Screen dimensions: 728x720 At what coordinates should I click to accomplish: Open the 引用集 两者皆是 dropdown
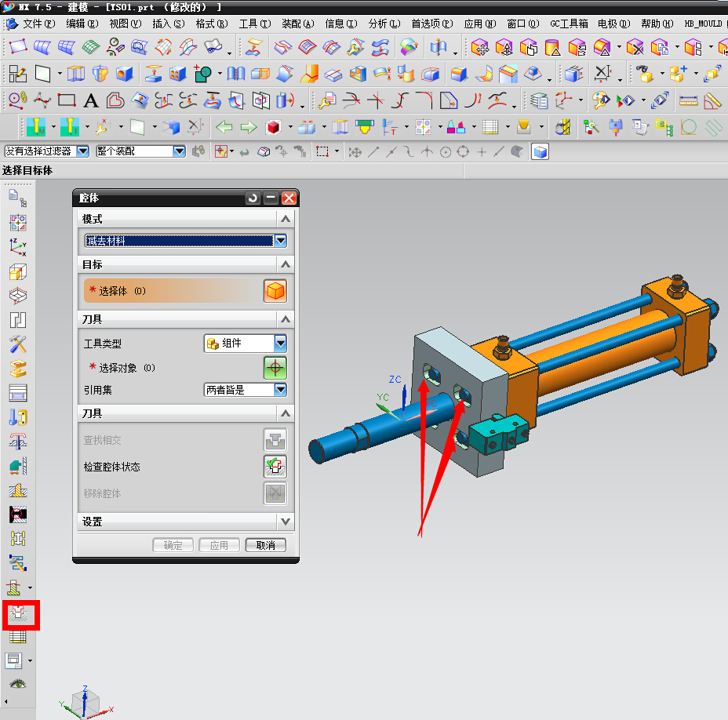(280, 390)
